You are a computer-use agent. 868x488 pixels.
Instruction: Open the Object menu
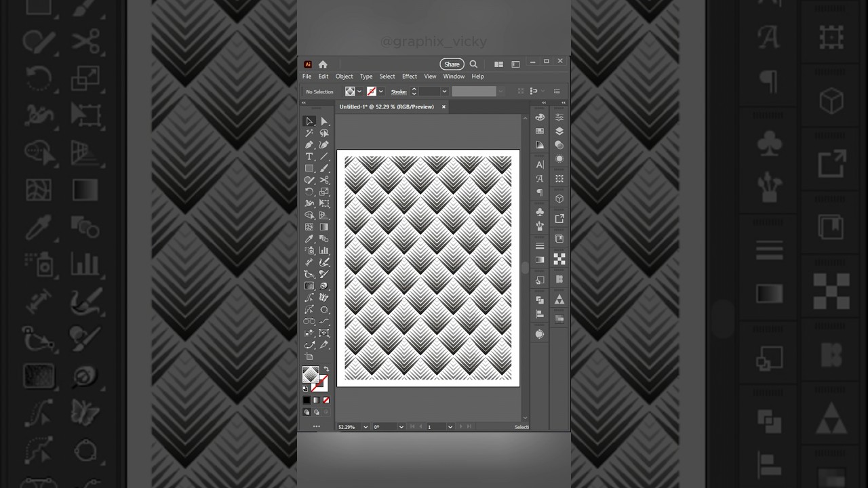(344, 77)
